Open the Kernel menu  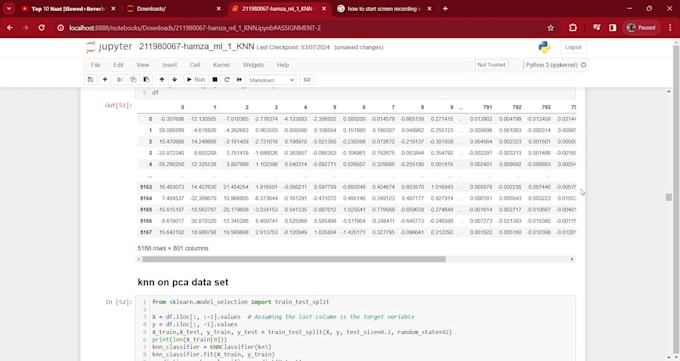pyautogui.click(x=221, y=65)
